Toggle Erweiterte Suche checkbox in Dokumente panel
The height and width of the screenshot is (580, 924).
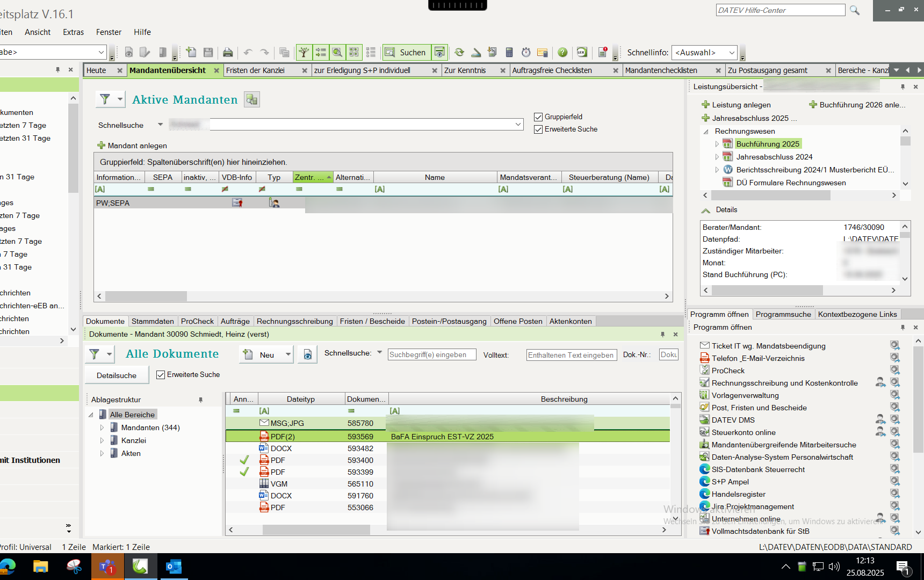pos(161,375)
